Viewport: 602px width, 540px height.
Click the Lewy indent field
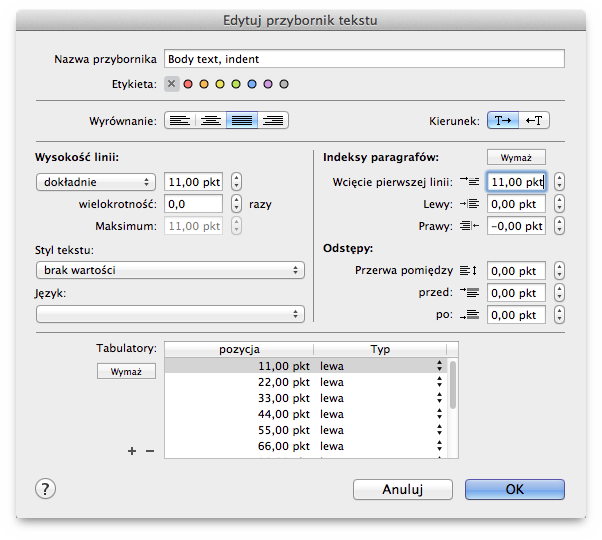click(x=516, y=204)
